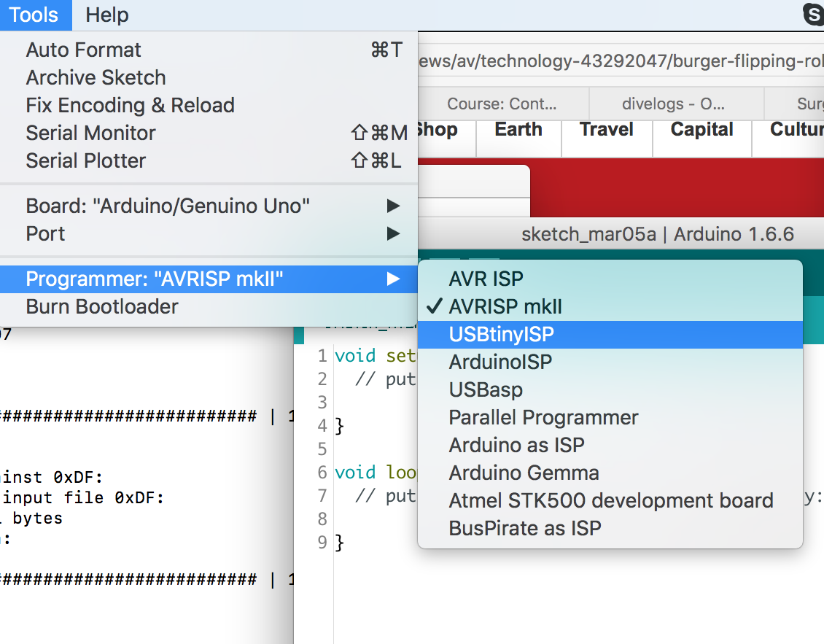
Task: Choose Archive Sketch from the Tools menu
Action: coord(96,77)
